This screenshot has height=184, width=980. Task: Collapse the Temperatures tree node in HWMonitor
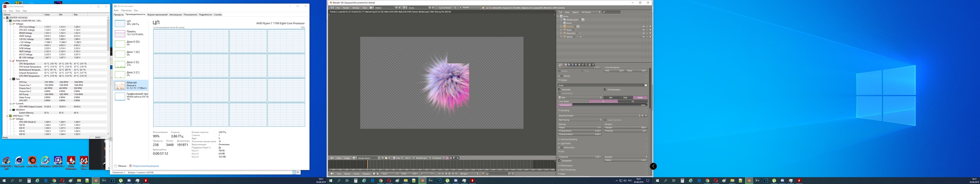tap(10, 61)
